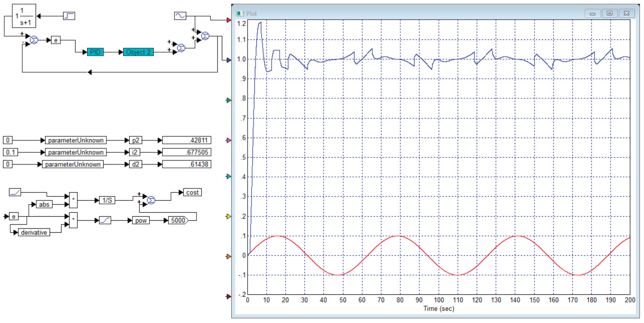Select the multiply block feeding the limit block

click(73, 220)
